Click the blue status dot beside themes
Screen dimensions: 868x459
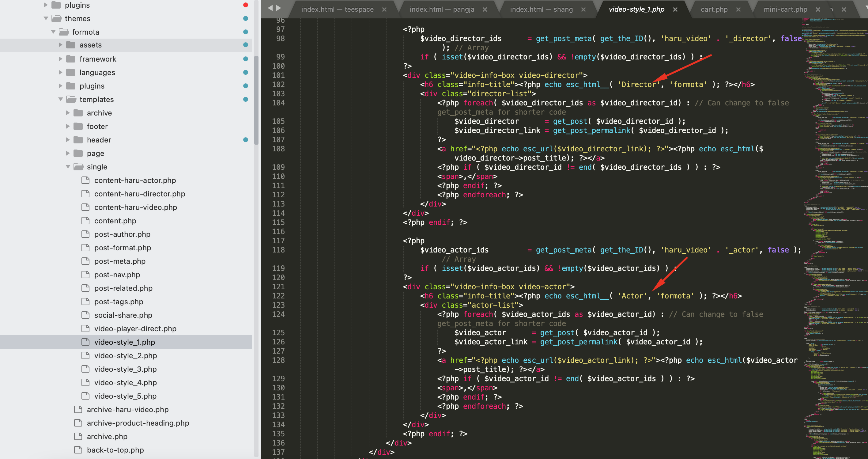coord(245,18)
